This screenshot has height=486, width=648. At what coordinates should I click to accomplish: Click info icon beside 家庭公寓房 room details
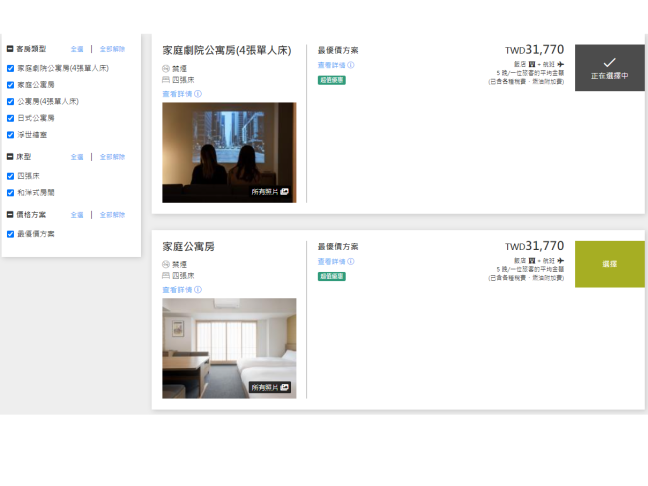pos(198,290)
